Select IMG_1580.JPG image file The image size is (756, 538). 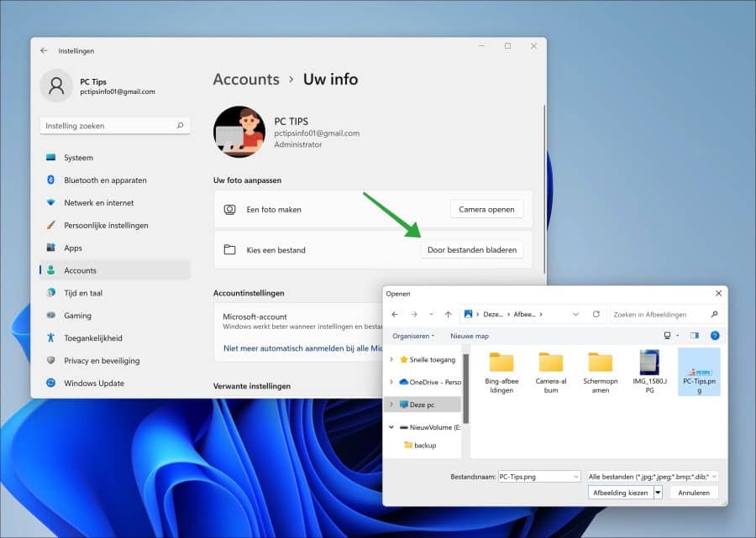(649, 373)
